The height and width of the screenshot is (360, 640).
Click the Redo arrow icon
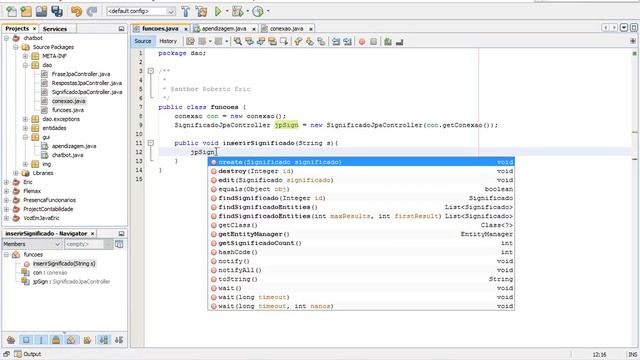(x=92, y=11)
